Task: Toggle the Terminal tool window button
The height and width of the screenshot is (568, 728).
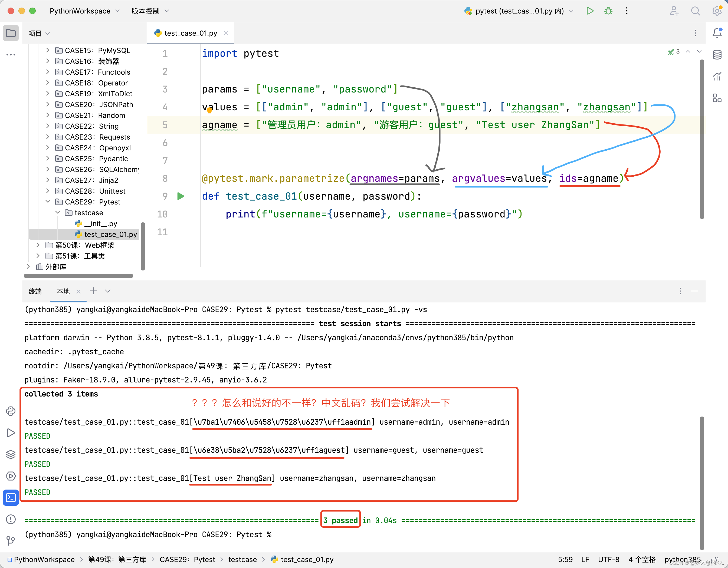Action: (11, 497)
